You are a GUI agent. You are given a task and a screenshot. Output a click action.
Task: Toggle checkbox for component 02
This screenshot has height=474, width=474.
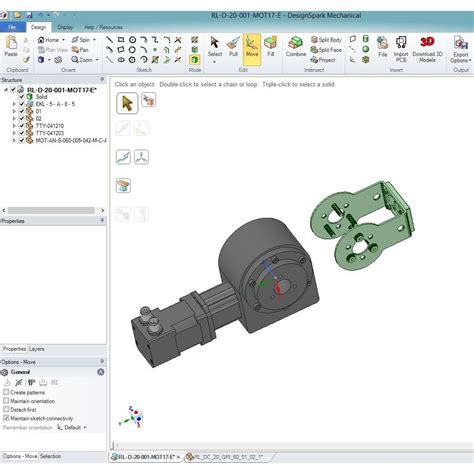tap(22, 119)
